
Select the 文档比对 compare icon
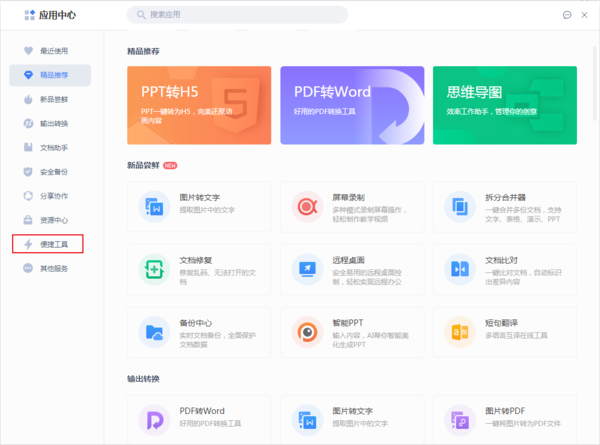pos(460,269)
